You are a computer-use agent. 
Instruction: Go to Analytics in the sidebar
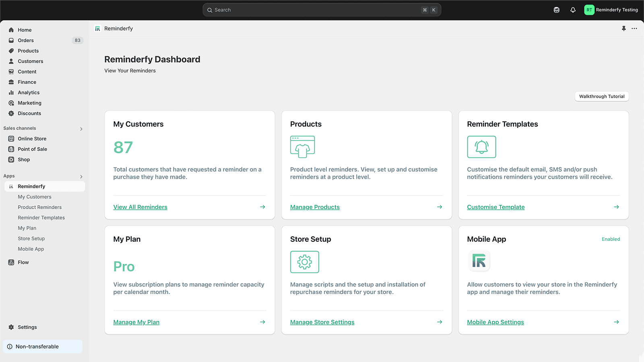tap(29, 93)
